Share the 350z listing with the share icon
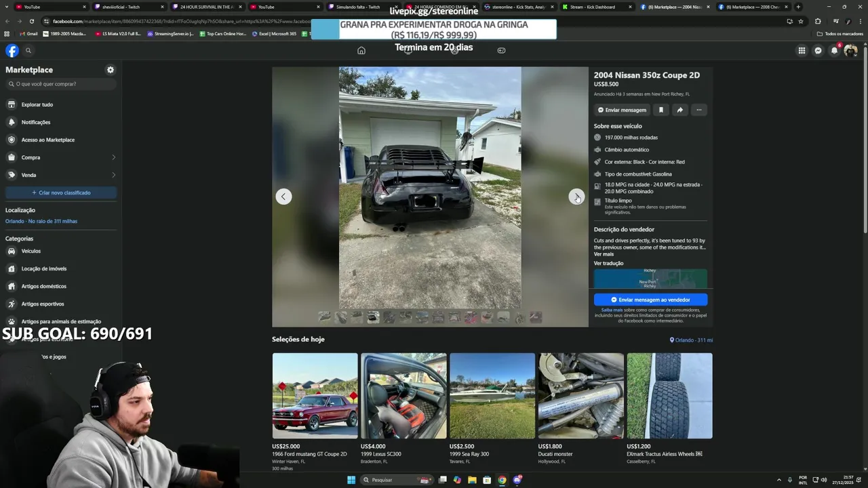The image size is (868, 488). coord(679,110)
